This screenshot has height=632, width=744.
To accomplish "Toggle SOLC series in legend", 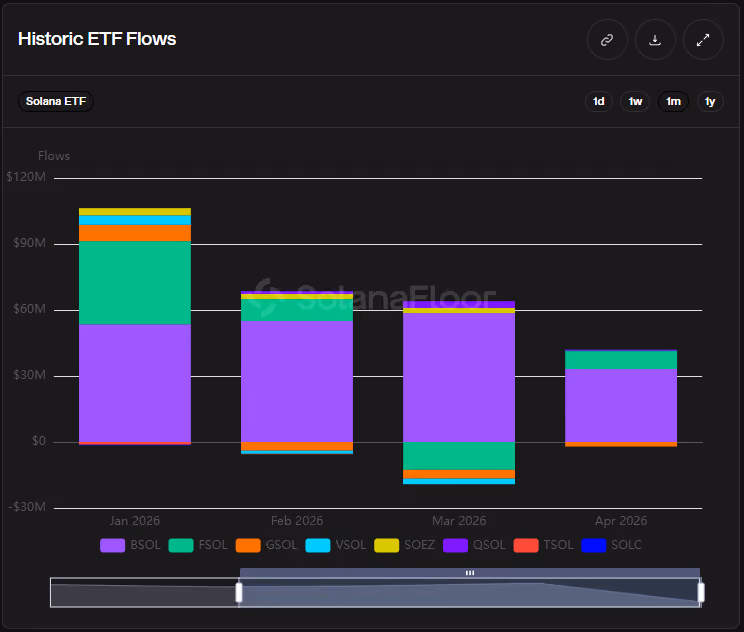I will pyautogui.click(x=612, y=545).
